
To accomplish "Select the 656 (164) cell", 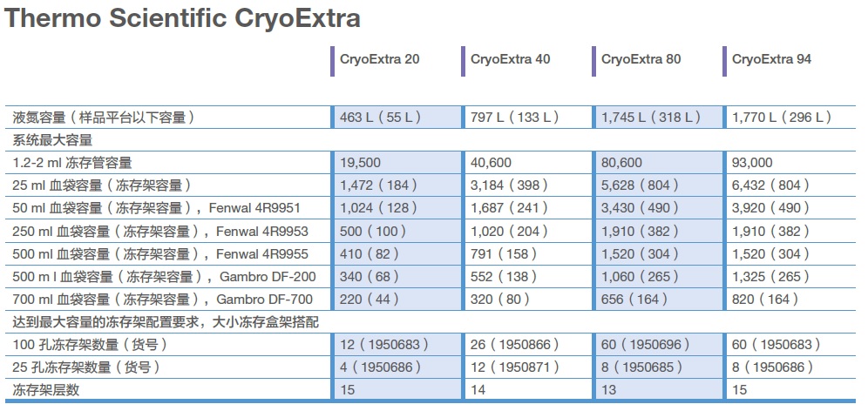I will (635, 299).
